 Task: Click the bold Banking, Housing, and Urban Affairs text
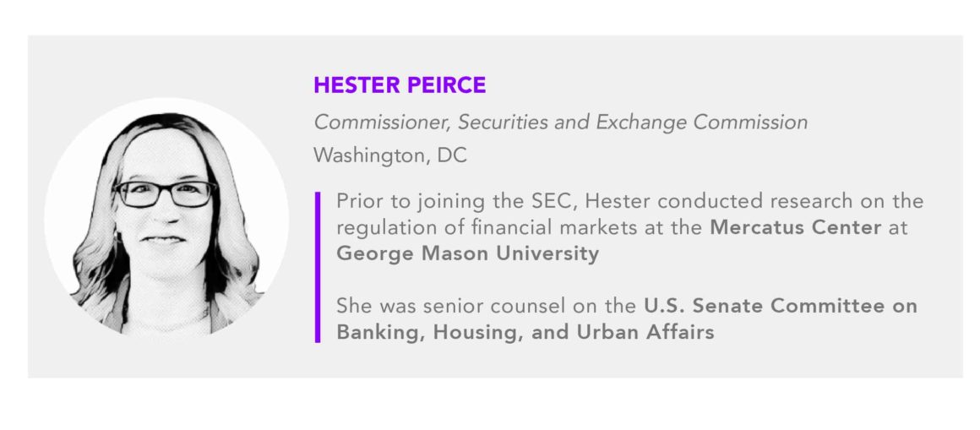tap(525, 333)
